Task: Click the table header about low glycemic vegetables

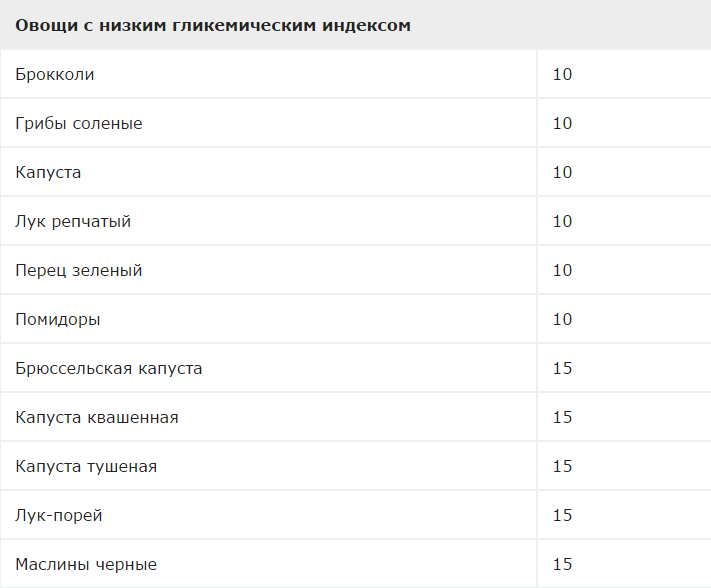Action: pyautogui.click(x=213, y=25)
